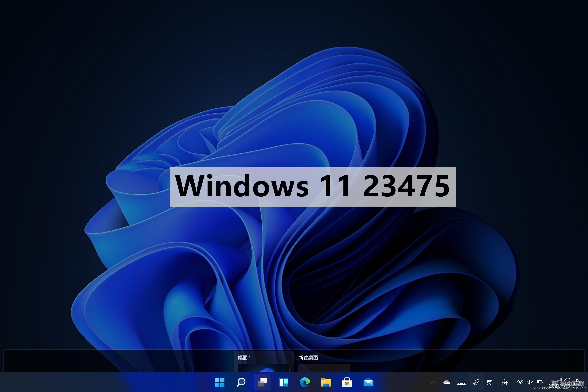Image resolution: width=588 pixels, height=392 pixels.
Task: Open OneDrive from the system tray
Action: click(447, 382)
